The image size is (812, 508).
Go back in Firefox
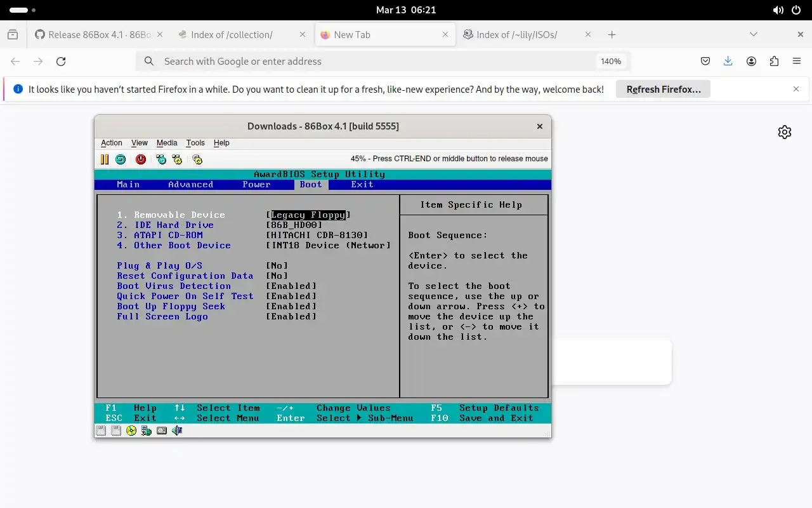tap(15, 62)
